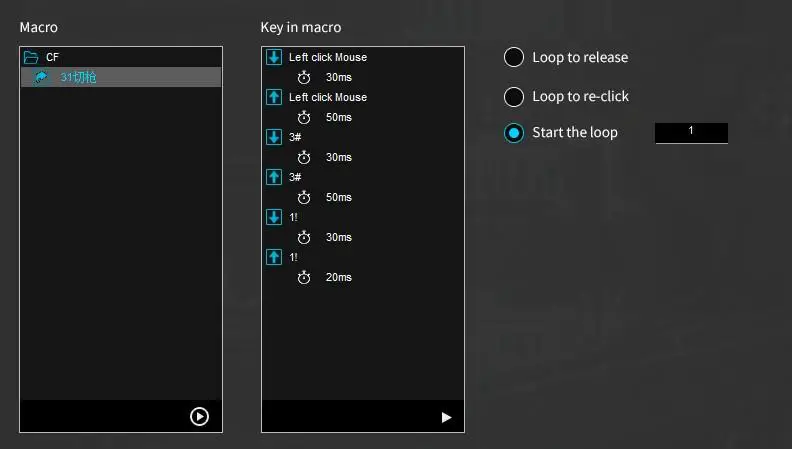The width and height of the screenshot is (792, 449).
Task: Click the loop count input field
Action: pyautogui.click(x=691, y=132)
